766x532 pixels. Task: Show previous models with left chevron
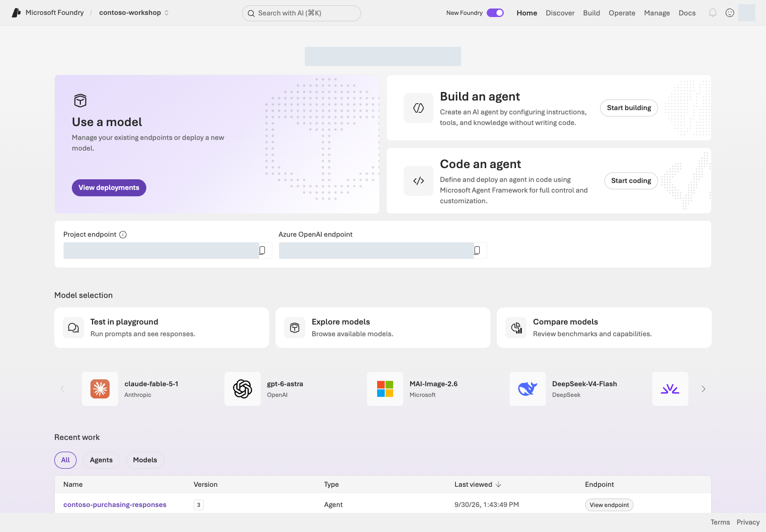(62, 389)
